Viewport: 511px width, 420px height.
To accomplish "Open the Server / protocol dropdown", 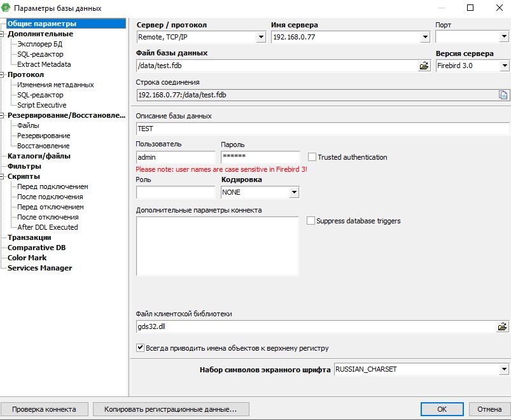I will [260, 38].
